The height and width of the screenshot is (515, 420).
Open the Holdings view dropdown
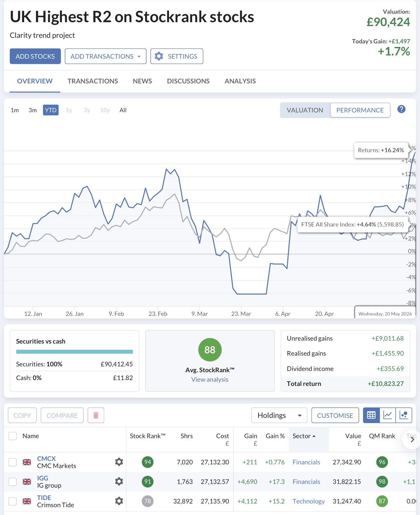[279, 415]
